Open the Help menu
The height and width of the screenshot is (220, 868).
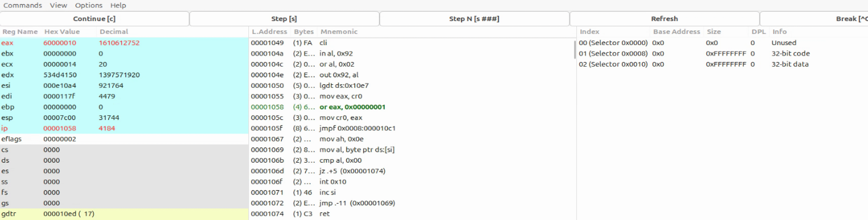click(118, 5)
